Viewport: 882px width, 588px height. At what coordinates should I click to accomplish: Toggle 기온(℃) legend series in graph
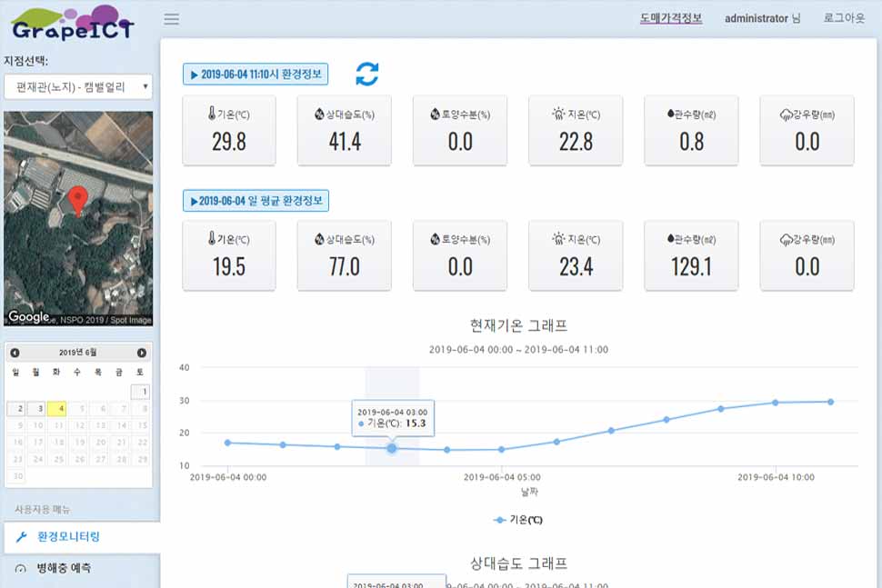[518, 520]
